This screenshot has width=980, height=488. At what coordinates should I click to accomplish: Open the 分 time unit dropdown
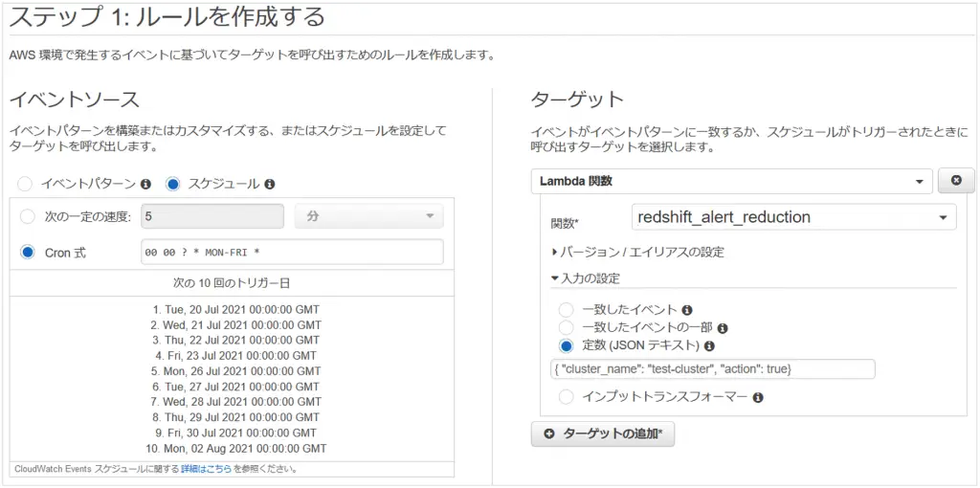tap(368, 216)
